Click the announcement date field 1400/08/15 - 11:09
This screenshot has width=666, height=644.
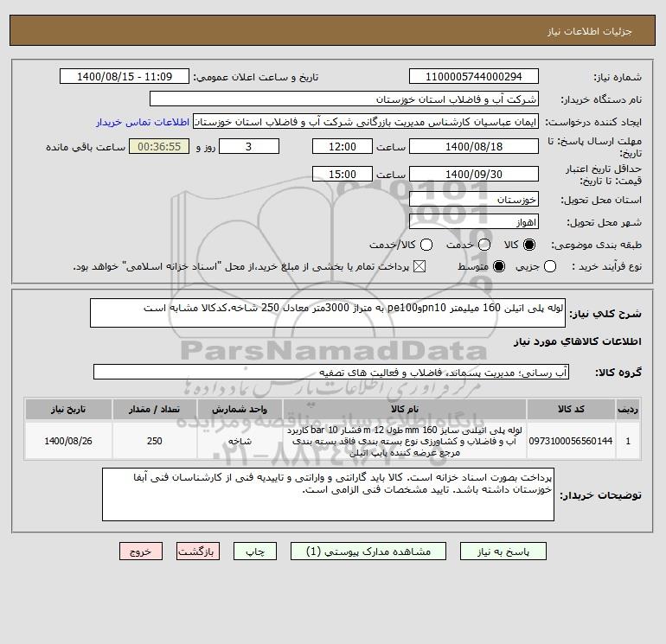click(x=125, y=77)
